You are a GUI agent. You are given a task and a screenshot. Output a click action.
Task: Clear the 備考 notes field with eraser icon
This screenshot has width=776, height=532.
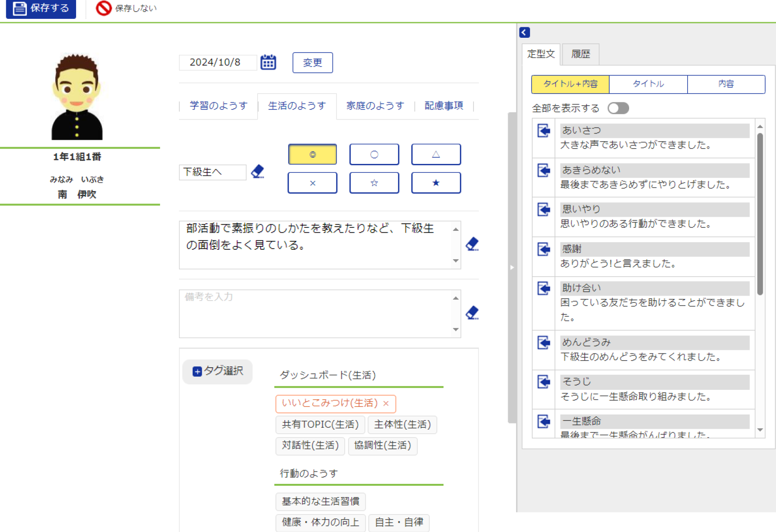pos(472,312)
